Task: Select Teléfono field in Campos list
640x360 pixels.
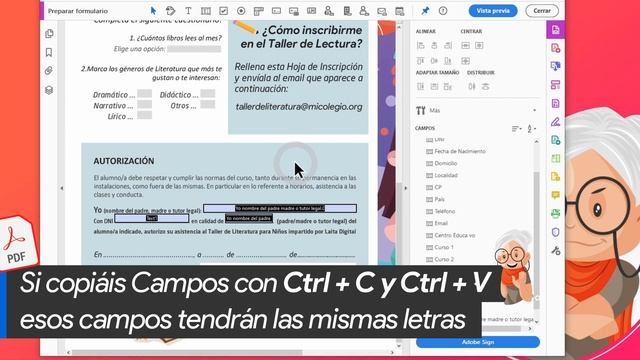Action: pyautogui.click(x=444, y=211)
